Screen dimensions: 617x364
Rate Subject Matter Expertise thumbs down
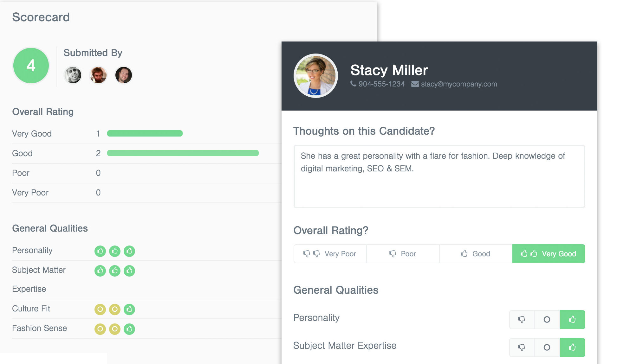point(522,348)
